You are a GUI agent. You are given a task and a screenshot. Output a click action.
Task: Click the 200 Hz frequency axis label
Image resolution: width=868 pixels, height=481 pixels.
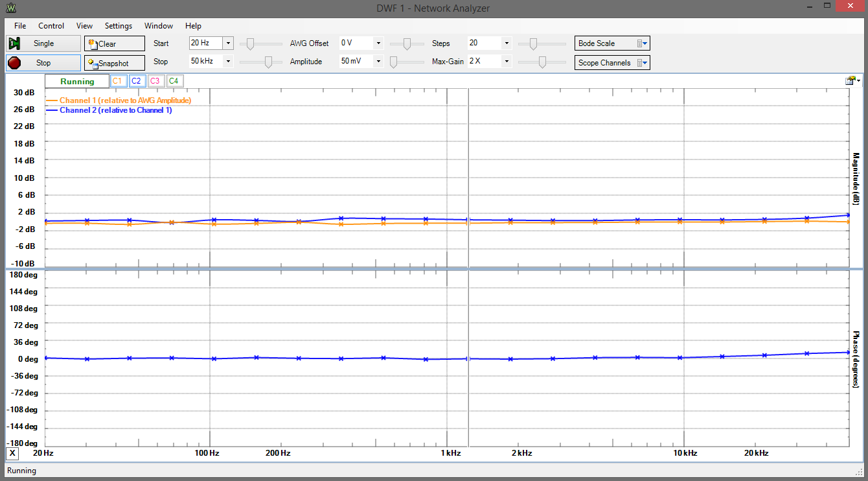(x=277, y=453)
